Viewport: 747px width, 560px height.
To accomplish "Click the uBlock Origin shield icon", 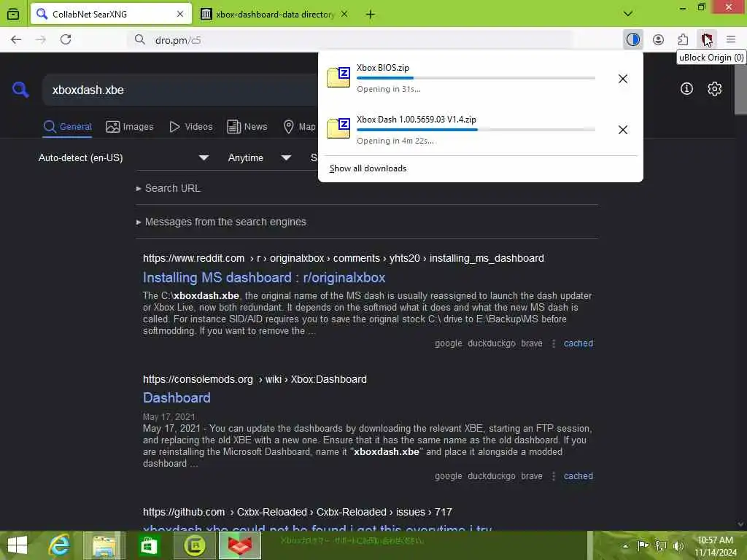I will pyautogui.click(x=707, y=39).
